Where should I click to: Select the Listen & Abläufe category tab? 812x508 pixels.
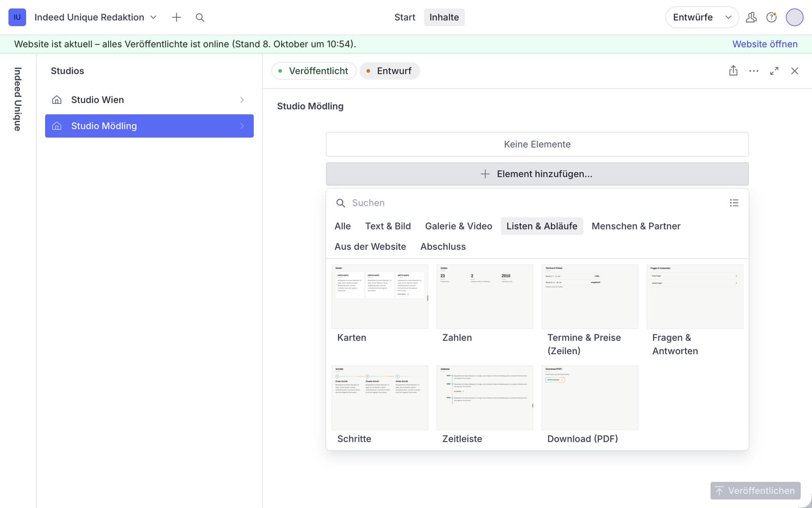(542, 226)
